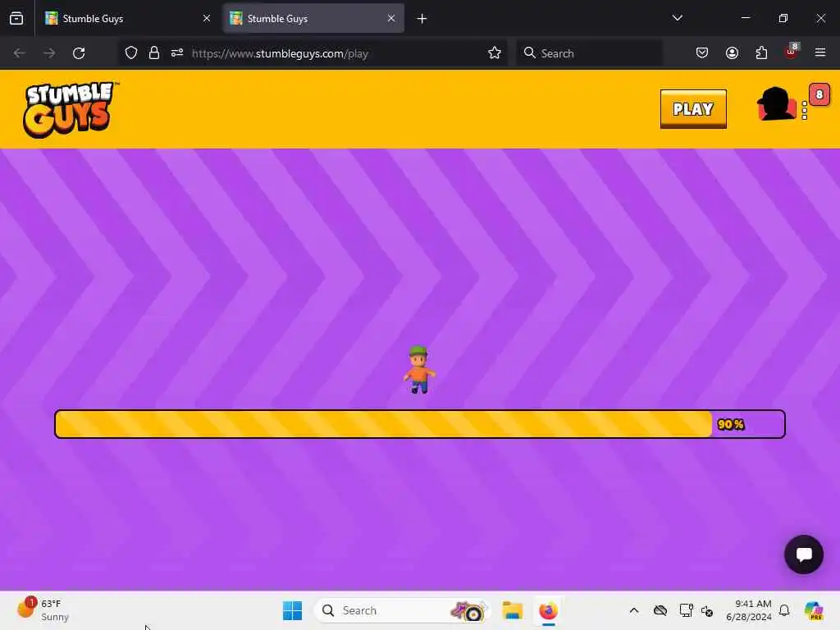Click the 90% loading progress bar
This screenshot has height=630, width=840.
point(420,424)
